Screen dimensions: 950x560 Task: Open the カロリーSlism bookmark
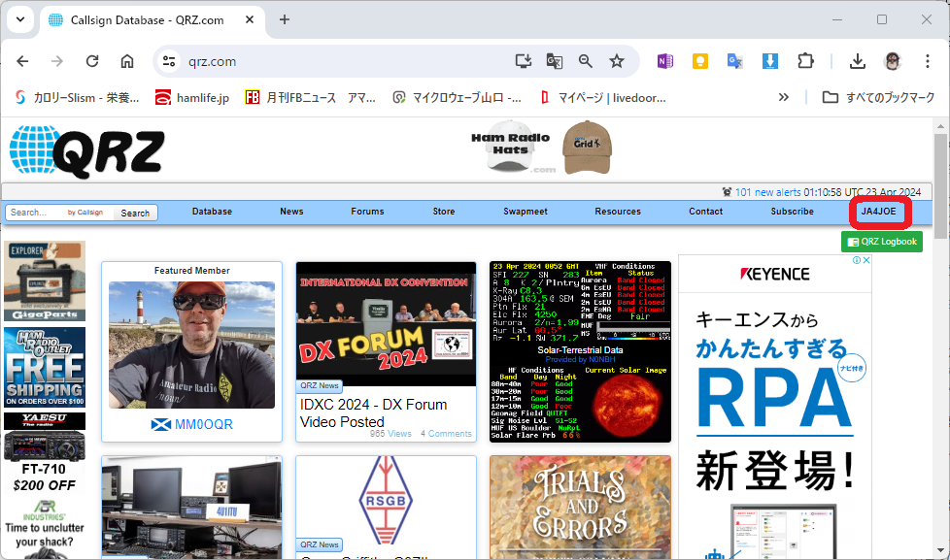tap(77, 97)
